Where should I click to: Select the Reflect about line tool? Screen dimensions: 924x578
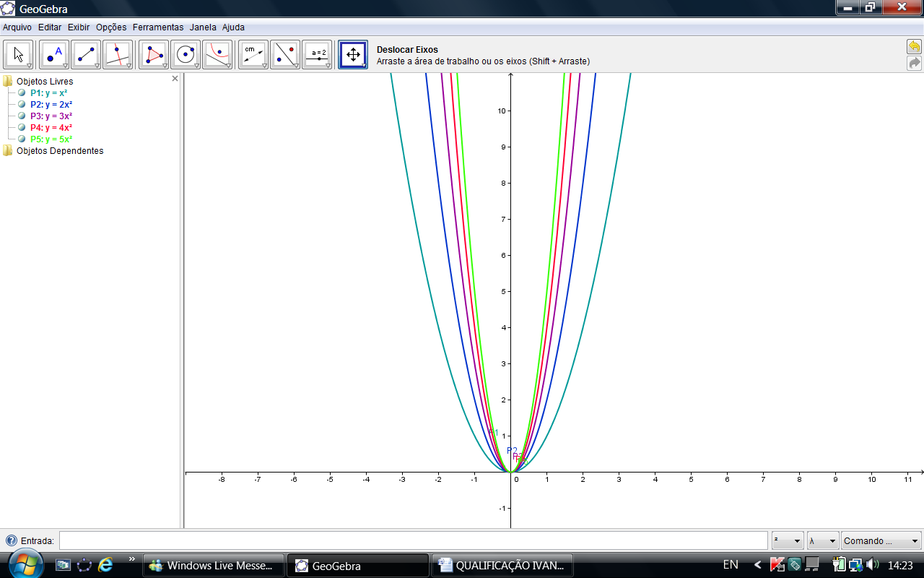(285, 55)
